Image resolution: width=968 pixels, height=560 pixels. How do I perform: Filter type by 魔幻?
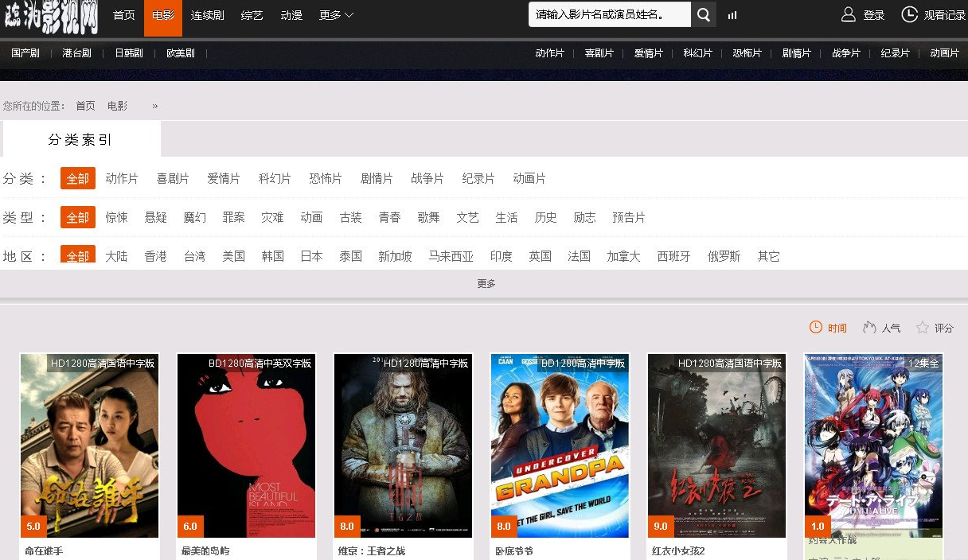click(194, 217)
